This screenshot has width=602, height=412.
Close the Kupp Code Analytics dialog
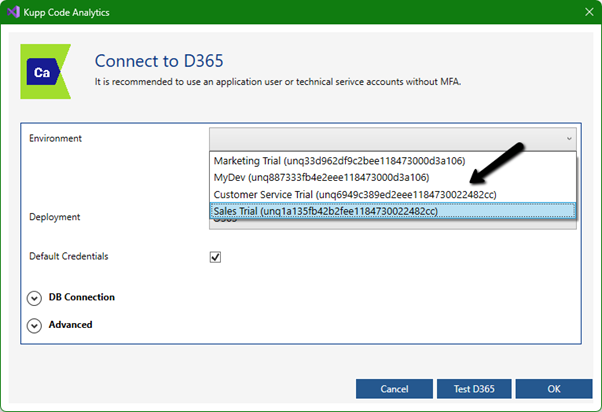[587, 12]
